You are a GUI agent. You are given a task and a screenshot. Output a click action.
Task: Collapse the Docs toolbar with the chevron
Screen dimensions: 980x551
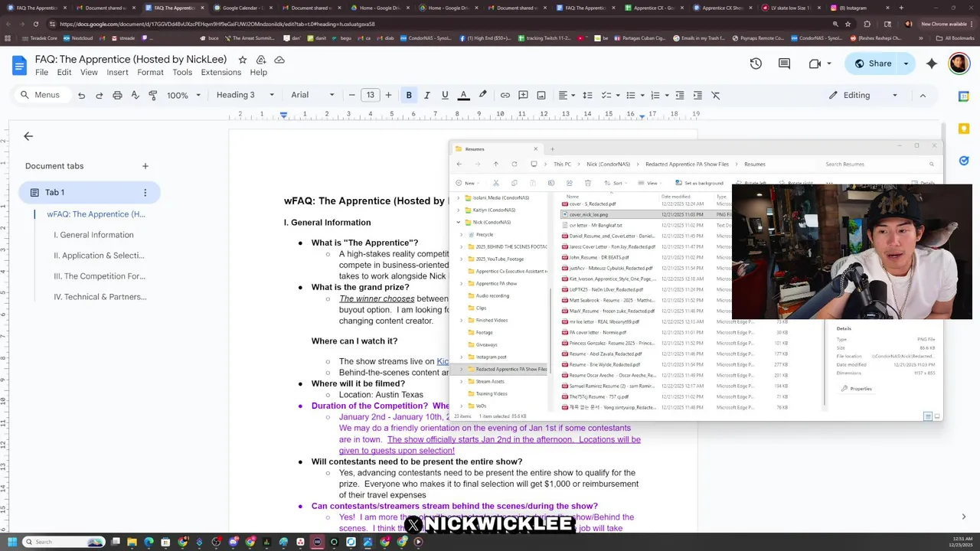(x=923, y=95)
